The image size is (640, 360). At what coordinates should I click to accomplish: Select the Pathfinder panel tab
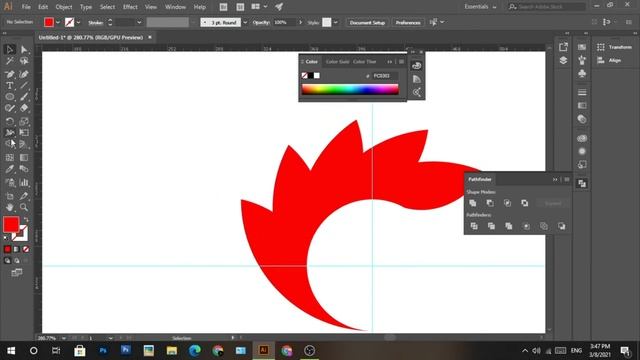[480, 179]
